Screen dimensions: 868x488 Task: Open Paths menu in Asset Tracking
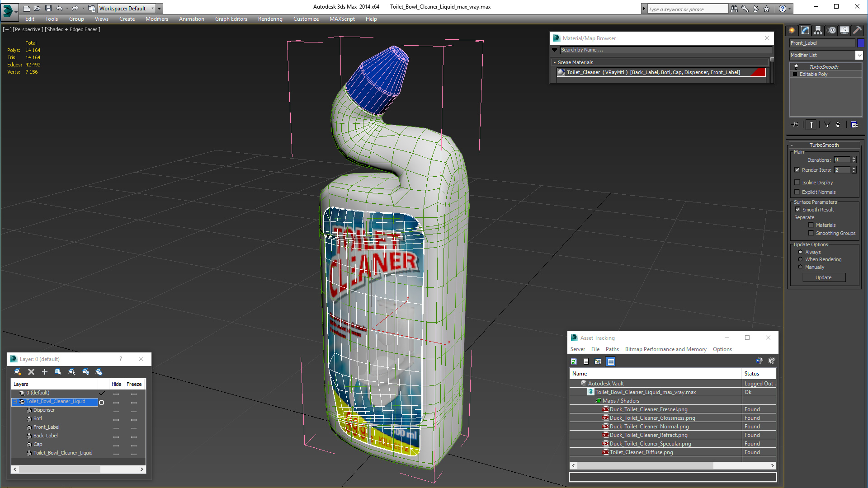tap(612, 349)
